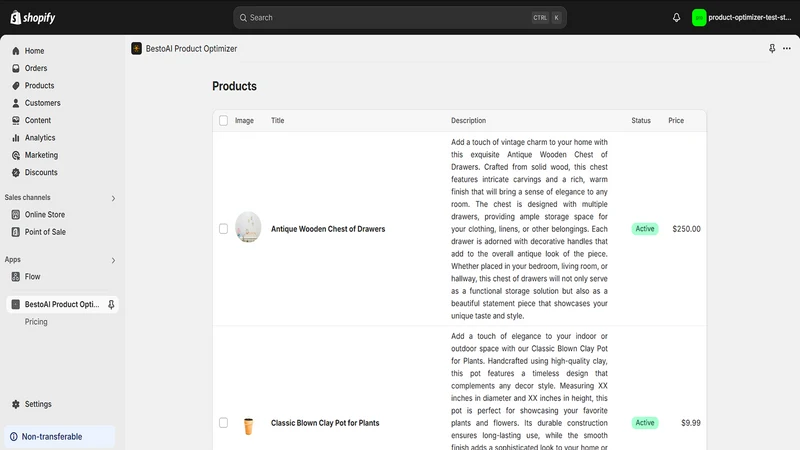Screen dimensions: 800x450
Task: Click the Content sidebar icon
Action: tap(16, 120)
